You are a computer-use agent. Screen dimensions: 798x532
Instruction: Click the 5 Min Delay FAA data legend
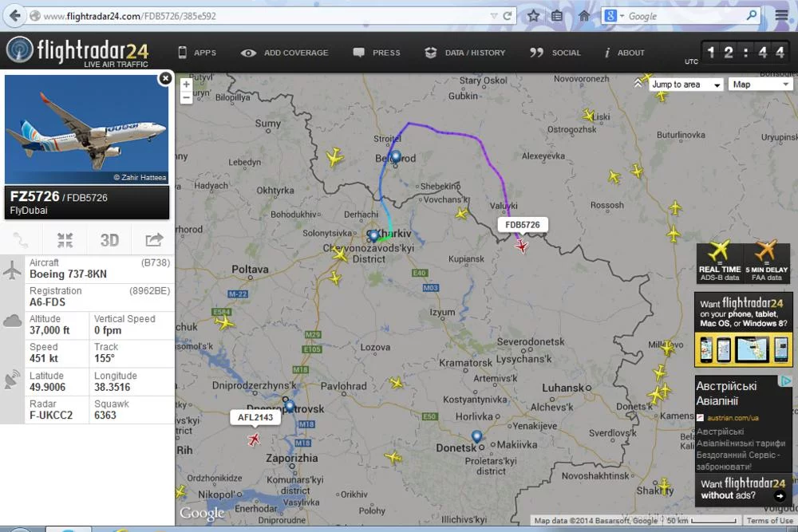tap(766, 262)
